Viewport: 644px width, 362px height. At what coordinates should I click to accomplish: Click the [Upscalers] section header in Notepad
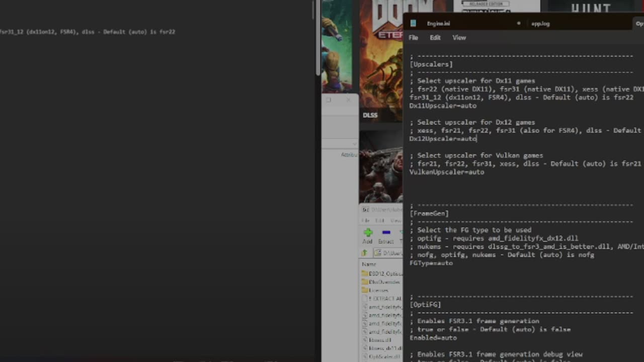431,64
